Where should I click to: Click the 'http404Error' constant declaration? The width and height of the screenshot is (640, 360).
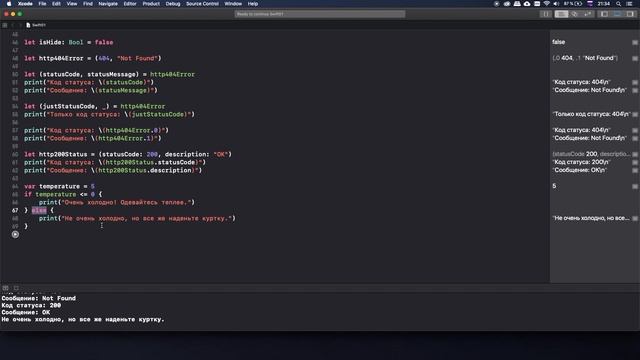coord(61,58)
